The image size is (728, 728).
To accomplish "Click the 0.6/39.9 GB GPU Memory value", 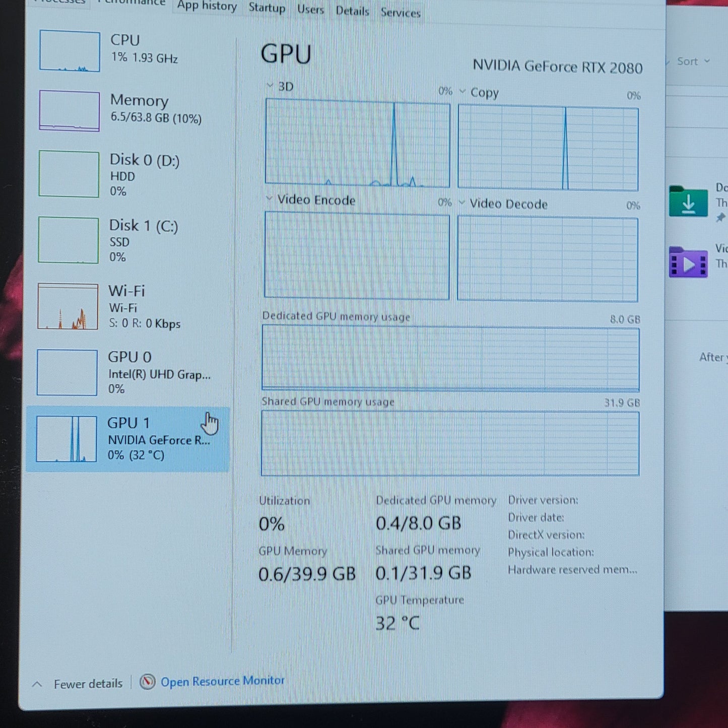I will (x=307, y=574).
